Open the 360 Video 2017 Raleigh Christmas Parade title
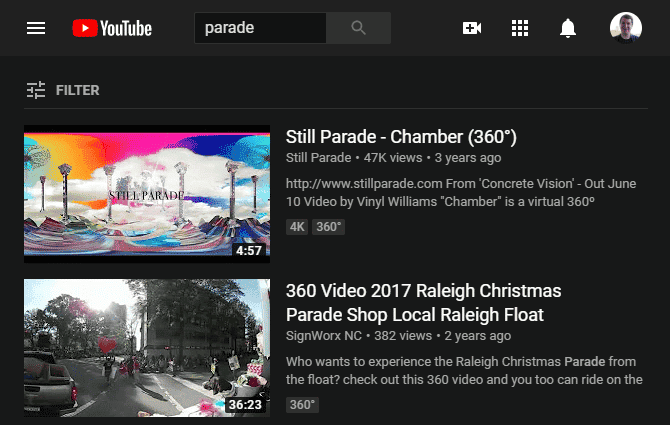 pos(423,303)
